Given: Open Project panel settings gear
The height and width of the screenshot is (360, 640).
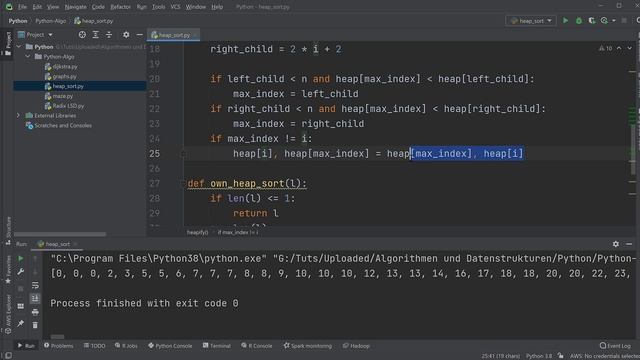Looking at the screenshot, I should (126, 35).
